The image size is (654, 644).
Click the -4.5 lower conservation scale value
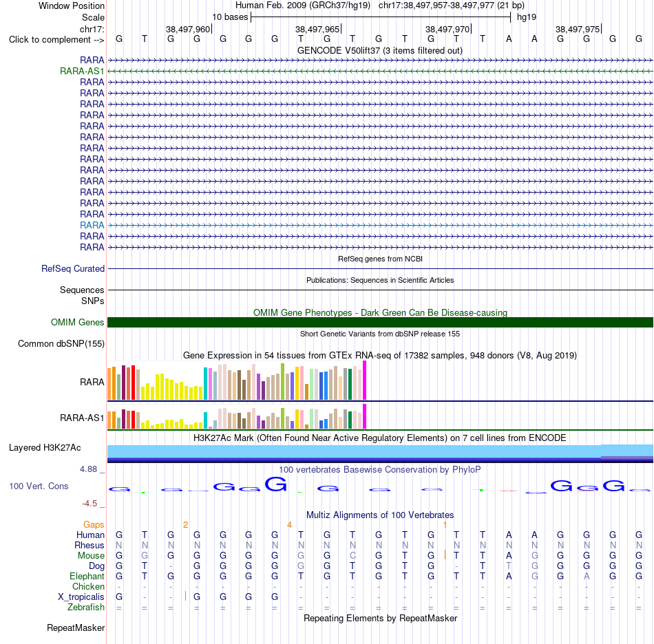click(x=89, y=503)
